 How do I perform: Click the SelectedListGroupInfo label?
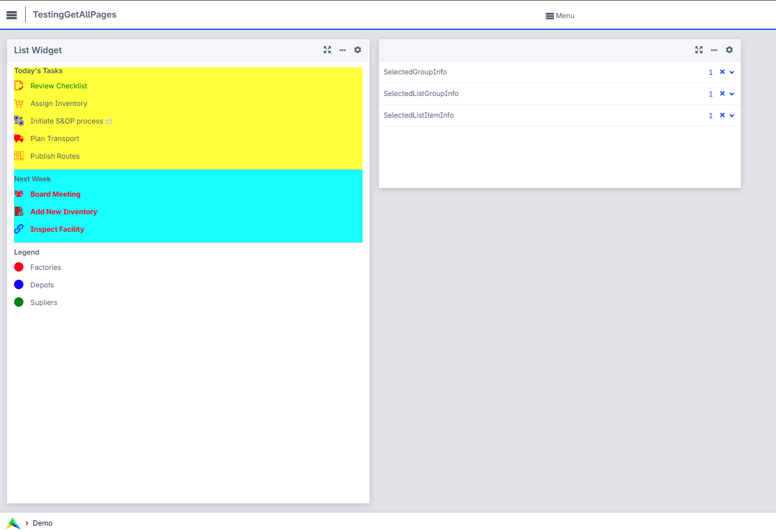(421, 94)
